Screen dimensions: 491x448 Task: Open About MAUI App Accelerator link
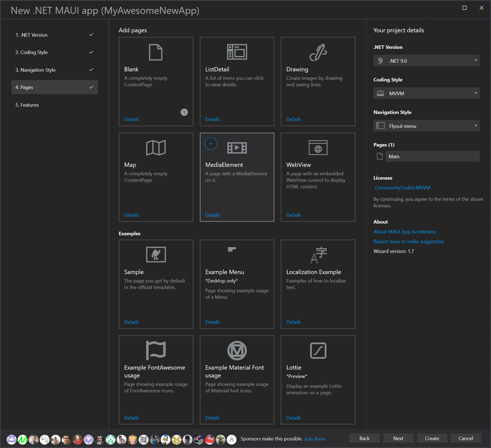coord(405,231)
